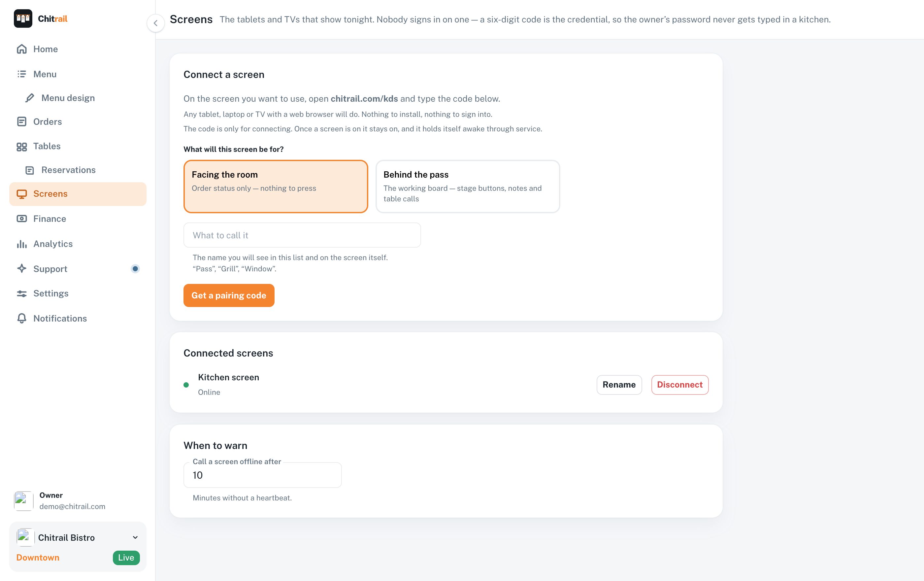Focus the What to call it field
The height and width of the screenshot is (581, 924).
(x=302, y=235)
